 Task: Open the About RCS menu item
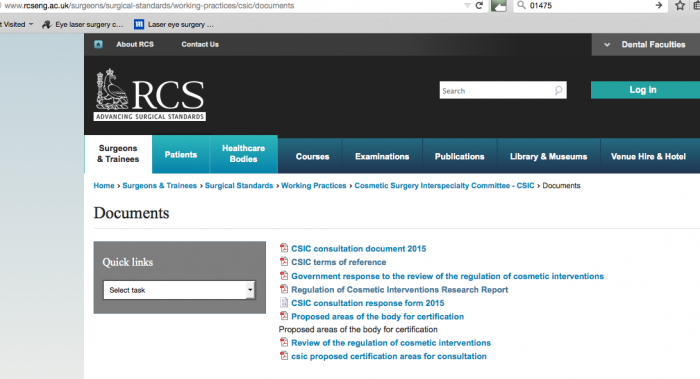(x=135, y=44)
